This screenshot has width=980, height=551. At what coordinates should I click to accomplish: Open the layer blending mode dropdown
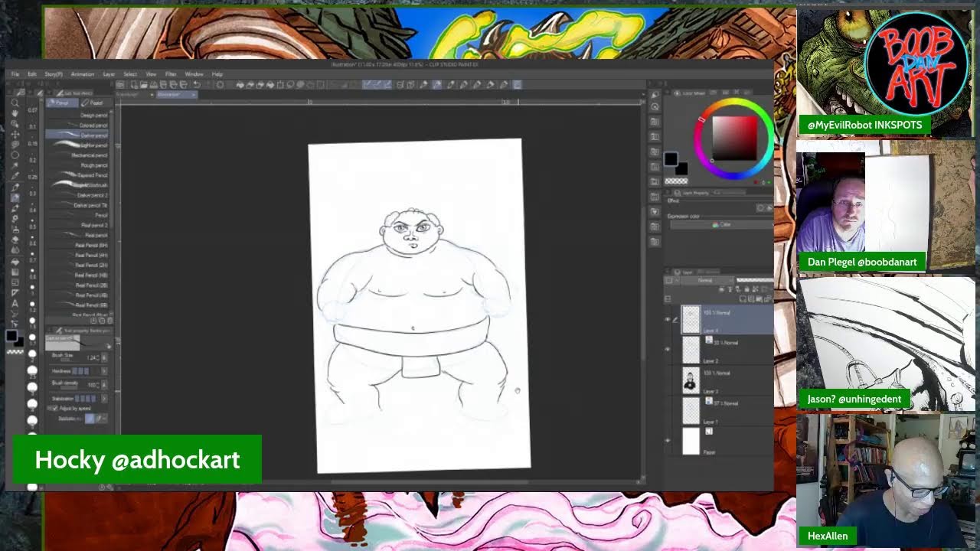click(x=704, y=280)
